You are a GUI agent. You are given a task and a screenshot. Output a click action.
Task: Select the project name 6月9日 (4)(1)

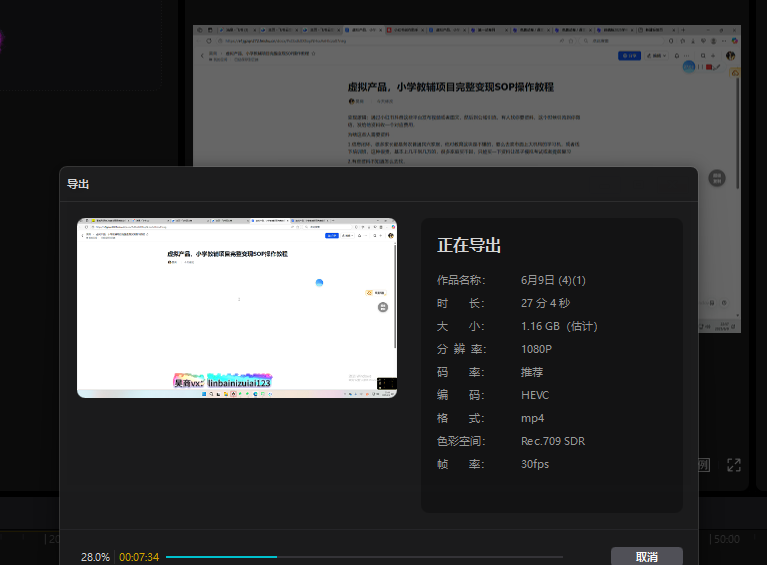[x=553, y=279]
